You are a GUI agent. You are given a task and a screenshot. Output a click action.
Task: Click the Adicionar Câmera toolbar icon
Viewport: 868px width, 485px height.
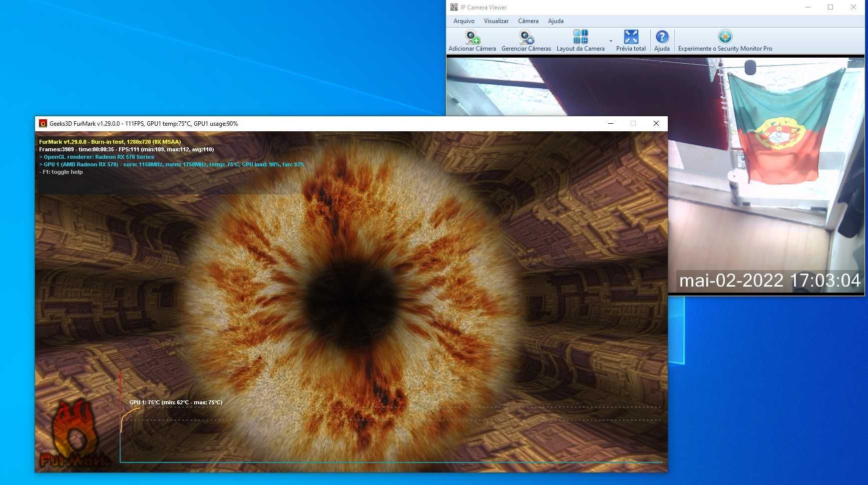tap(472, 41)
